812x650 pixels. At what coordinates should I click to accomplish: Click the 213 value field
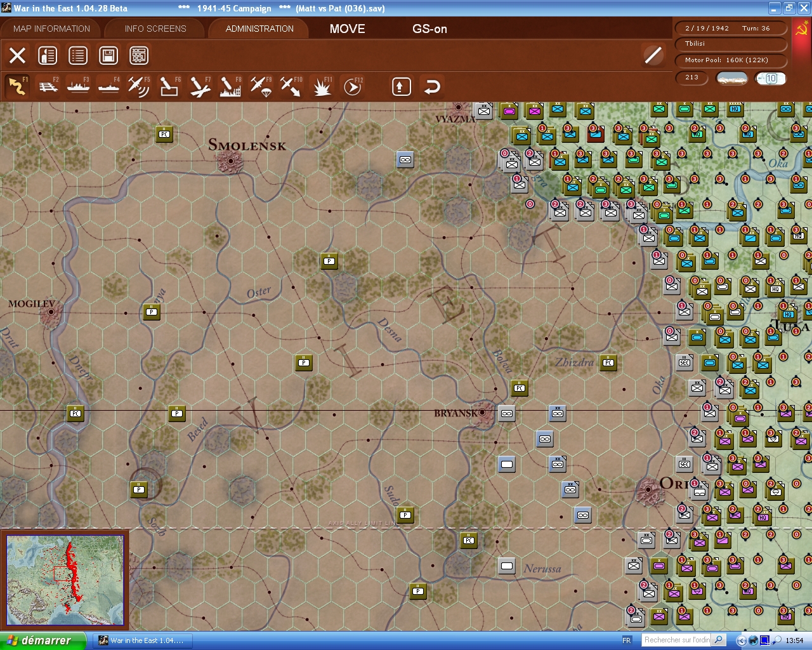pyautogui.click(x=692, y=77)
